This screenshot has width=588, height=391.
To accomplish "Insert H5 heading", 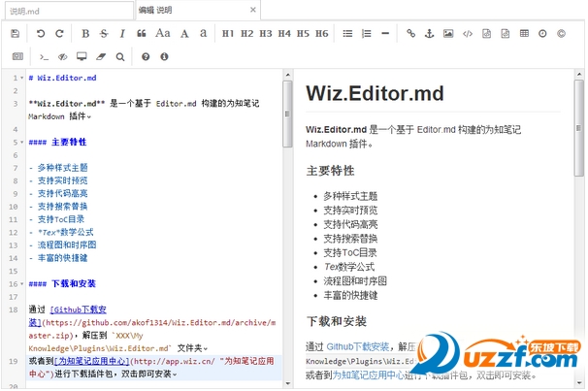I will 303,34.
